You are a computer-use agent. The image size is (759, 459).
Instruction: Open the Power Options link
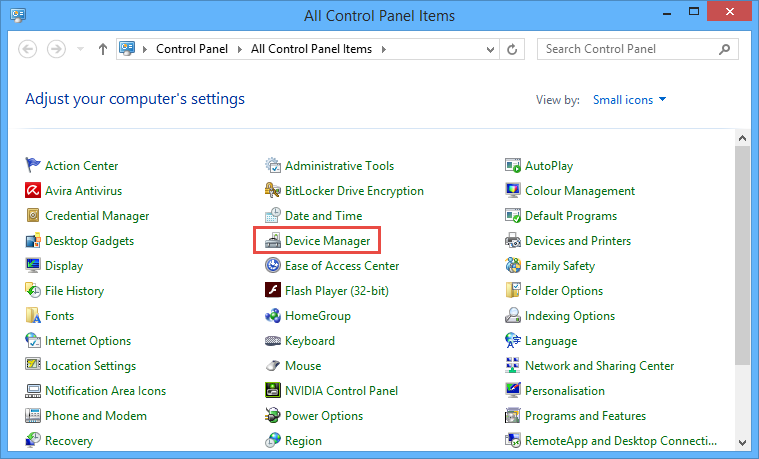[x=324, y=415]
